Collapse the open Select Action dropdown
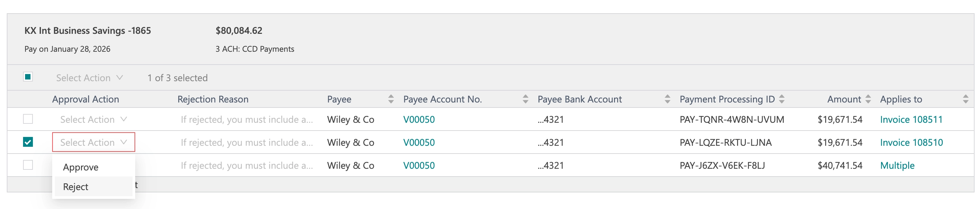Image resolution: width=980 pixels, height=209 pixels. pyautogui.click(x=94, y=142)
